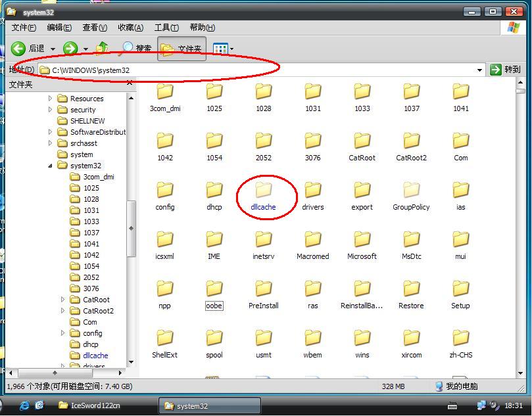The width and height of the screenshot is (532, 416).
Task: Open the Tools menu
Action: [166, 28]
